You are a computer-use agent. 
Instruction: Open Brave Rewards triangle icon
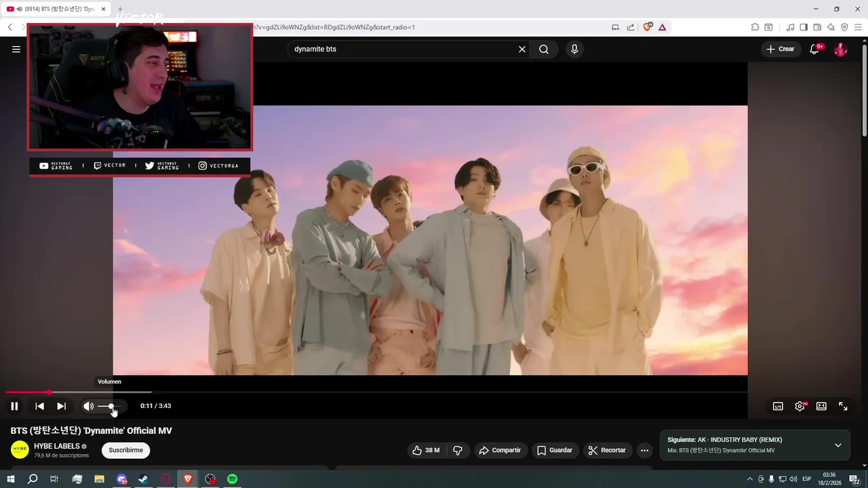pyautogui.click(x=662, y=27)
